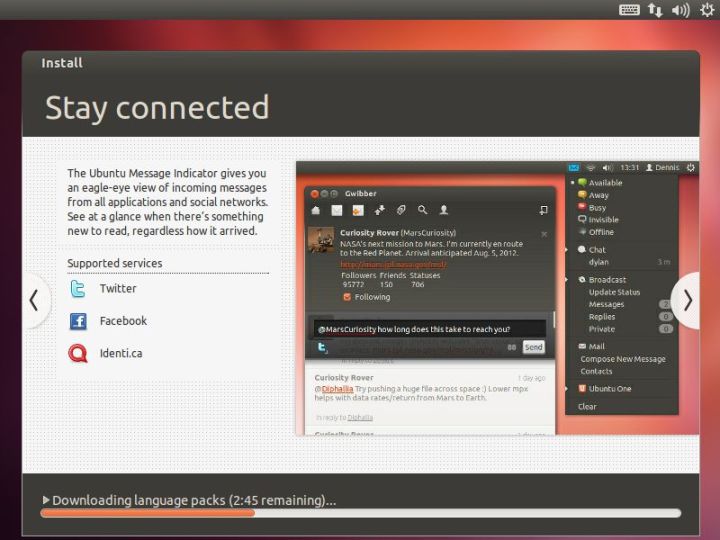Viewport: 720px width, 540px height.
Task: Click the Send button in Gwibber
Action: pyautogui.click(x=534, y=347)
